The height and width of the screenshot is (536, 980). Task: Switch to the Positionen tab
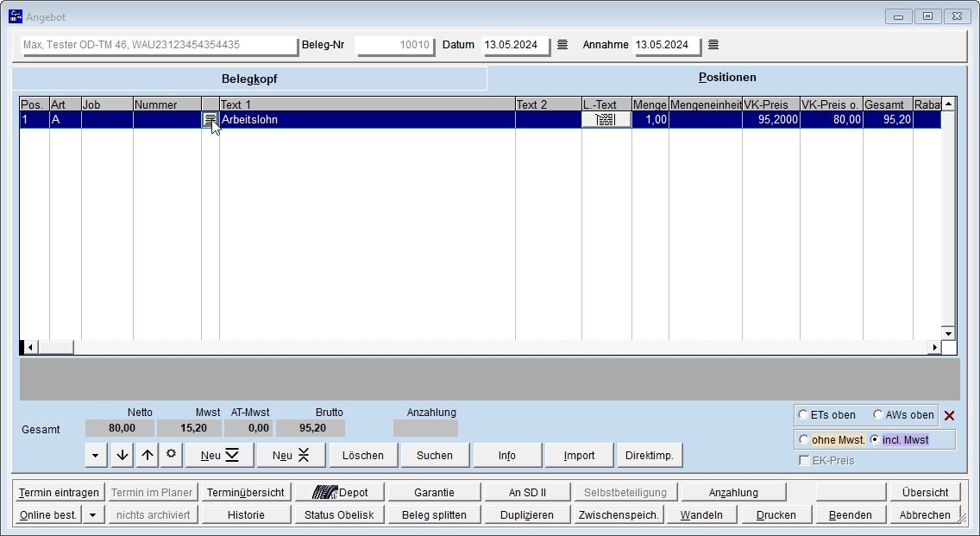(727, 78)
